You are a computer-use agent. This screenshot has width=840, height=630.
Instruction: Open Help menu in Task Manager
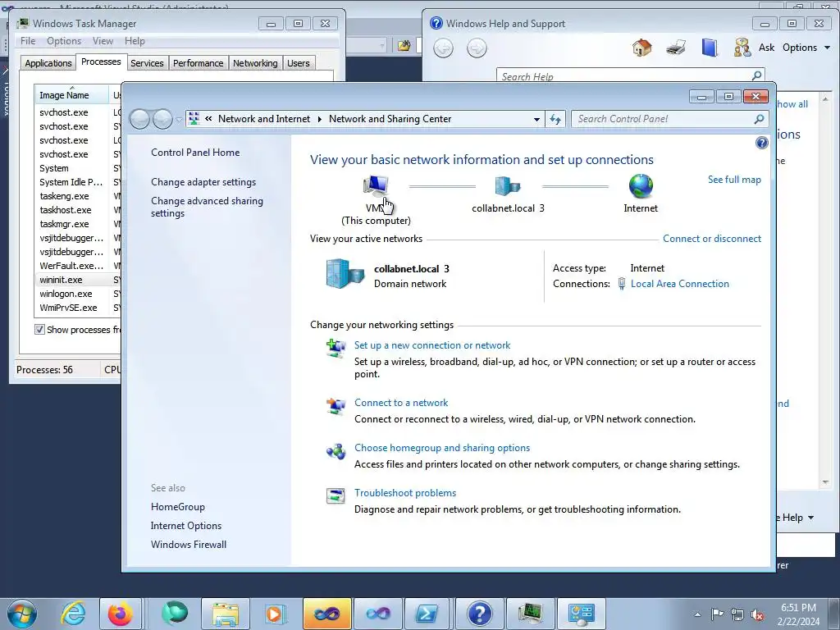(135, 41)
